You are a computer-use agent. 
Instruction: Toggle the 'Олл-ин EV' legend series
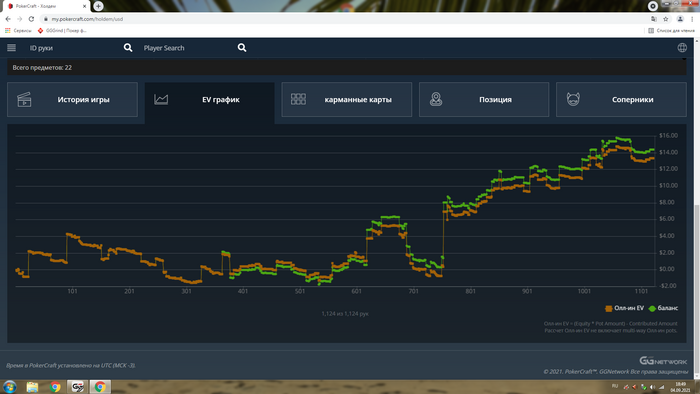(x=625, y=308)
